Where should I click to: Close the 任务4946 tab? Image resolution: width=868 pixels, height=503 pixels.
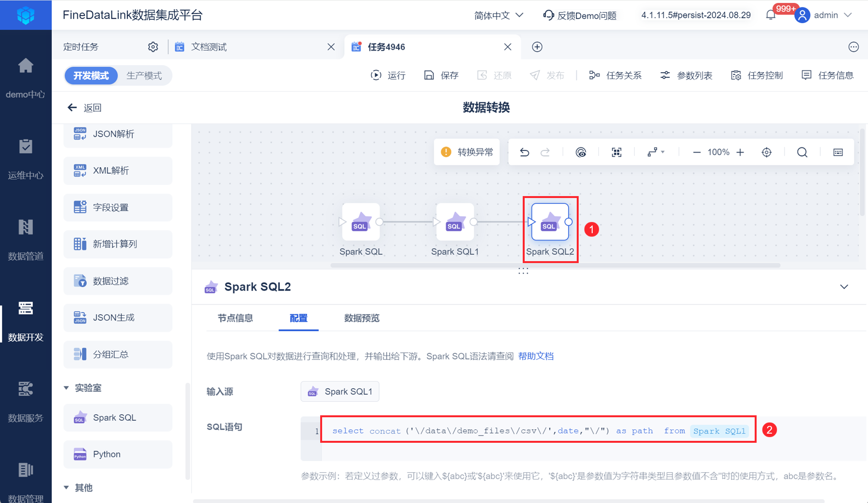[508, 47]
